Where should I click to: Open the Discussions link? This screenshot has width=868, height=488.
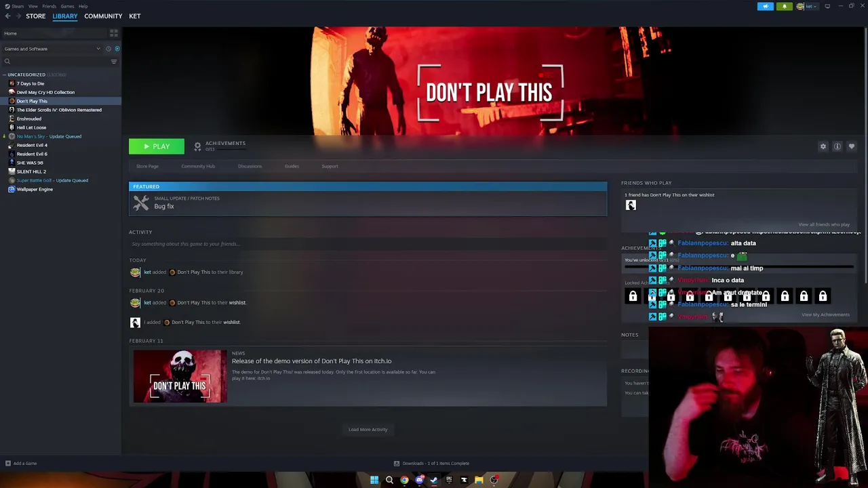click(x=250, y=166)
